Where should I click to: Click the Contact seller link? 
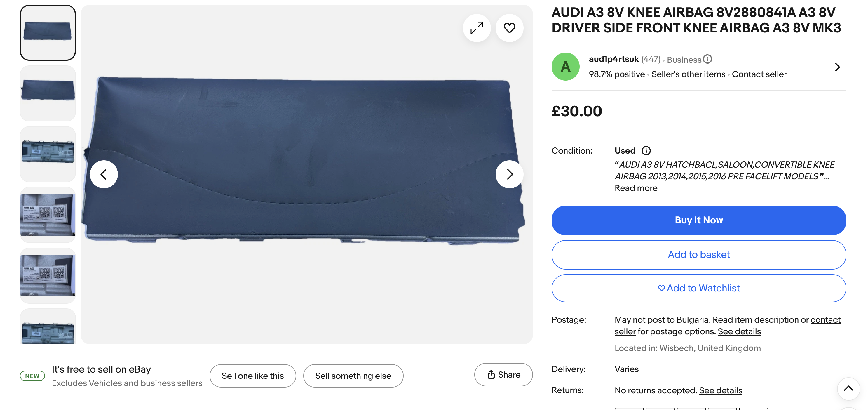click(759, 74)
